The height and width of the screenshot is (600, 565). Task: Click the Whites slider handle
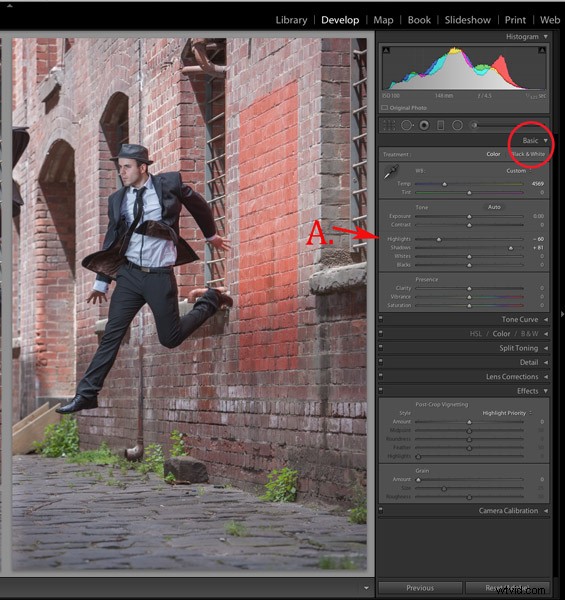point(469,256)
